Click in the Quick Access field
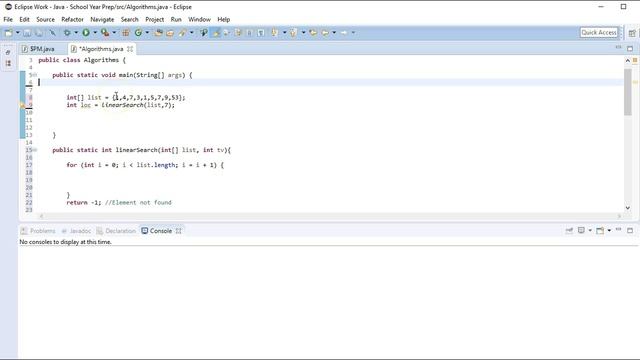Image resolution: width=640 pixels, height=360 pixels. [599, 32]
